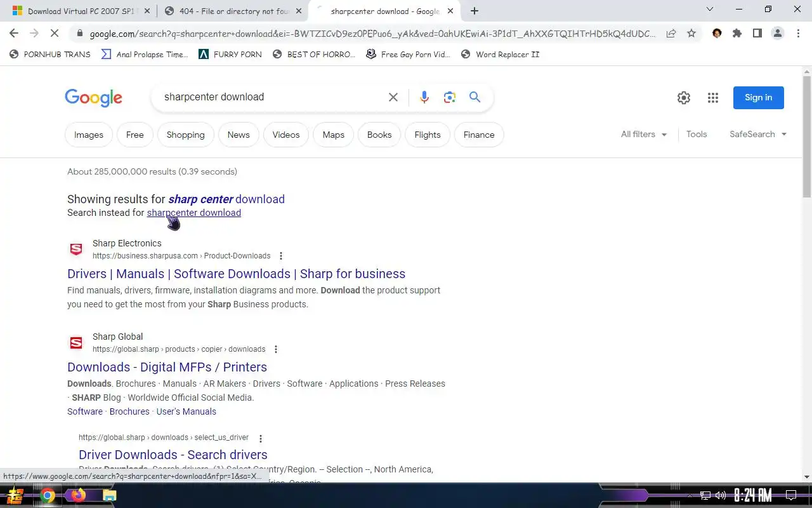Close the 404 File not found tab
The image size is (812, 508).
coord(299,11)
